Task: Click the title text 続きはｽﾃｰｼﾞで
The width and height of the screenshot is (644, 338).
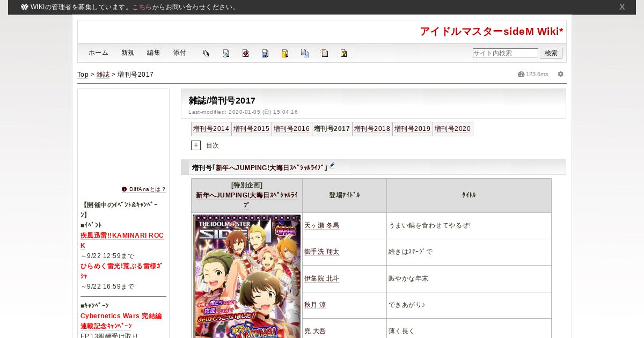Action: [x=411, y=252]
